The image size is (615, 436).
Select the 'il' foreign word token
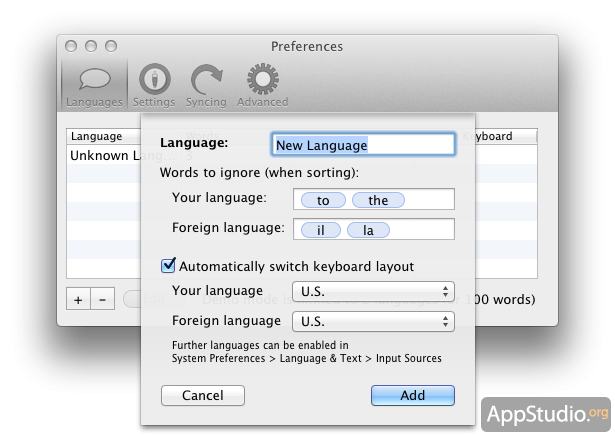[322, 230]
